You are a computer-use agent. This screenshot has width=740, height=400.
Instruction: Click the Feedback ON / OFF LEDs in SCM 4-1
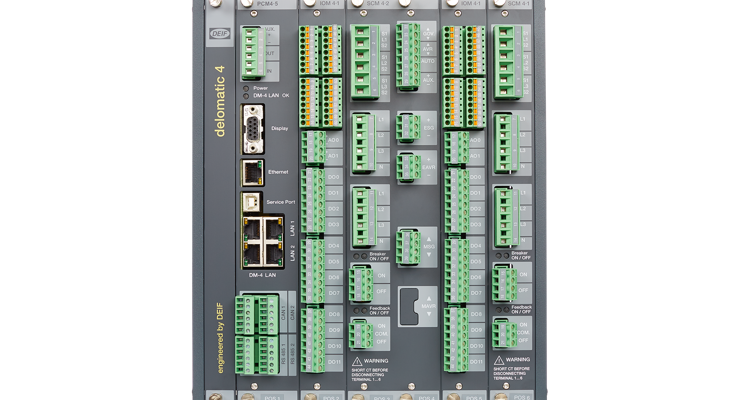click(x=503, y=309)
